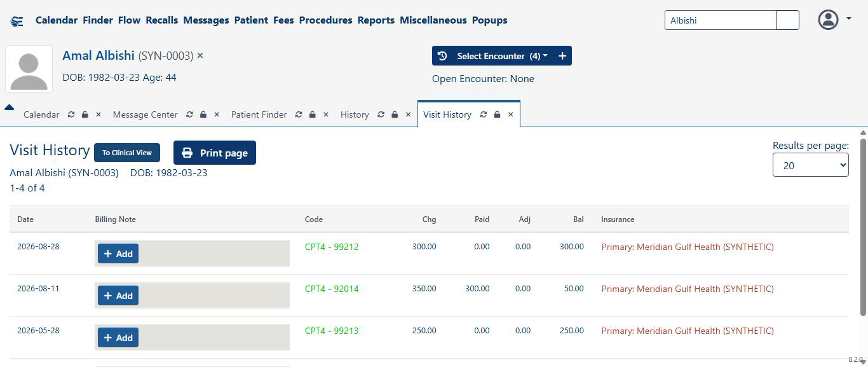
Task: Add a billing note for 2026-08-28
Action: [x=118, y=254]
